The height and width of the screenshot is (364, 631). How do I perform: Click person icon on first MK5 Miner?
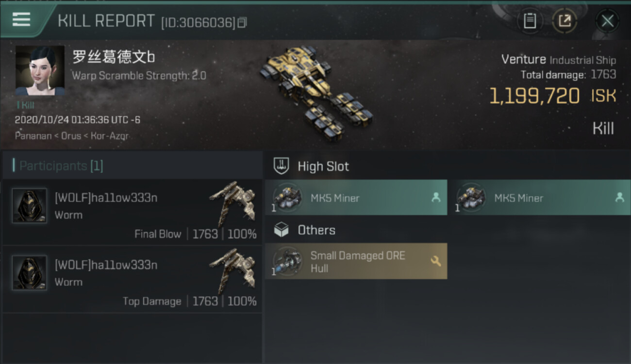click(436, 198)
